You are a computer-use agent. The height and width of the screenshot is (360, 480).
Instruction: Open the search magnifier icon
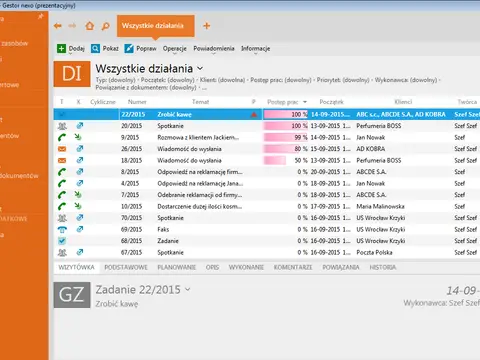(x=105, y=26)
